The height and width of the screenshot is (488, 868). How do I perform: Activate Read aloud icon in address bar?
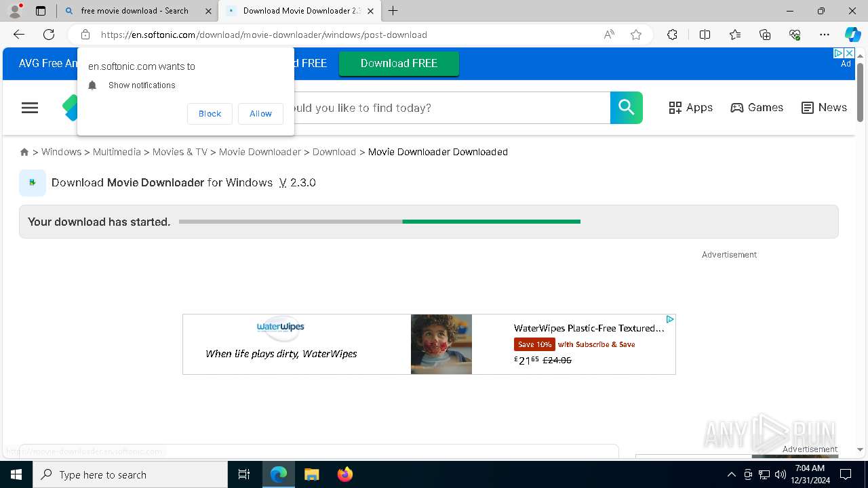click(609, 35)
